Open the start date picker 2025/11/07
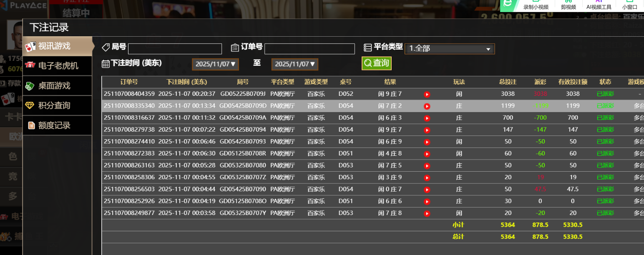Viewport: 644px width, 255px height. pos(215,64)
